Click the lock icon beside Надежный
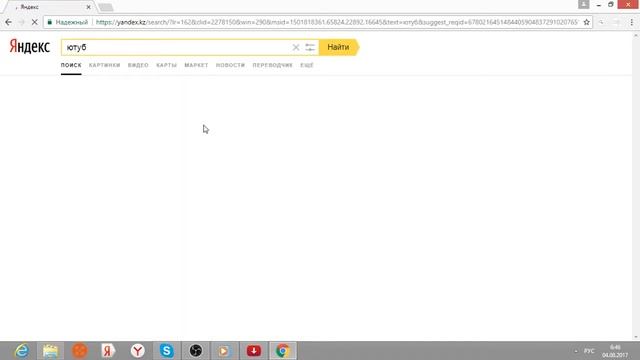 [50, 22]
